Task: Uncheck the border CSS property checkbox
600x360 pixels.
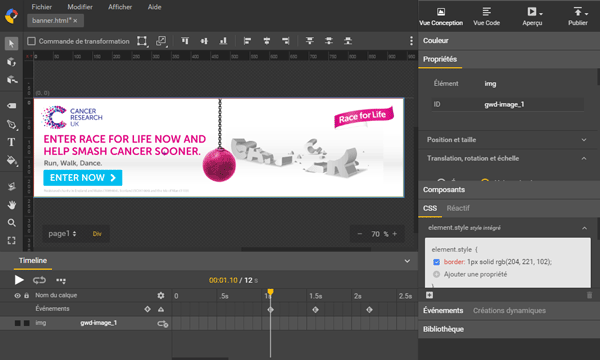Action: tap(436, 262)
